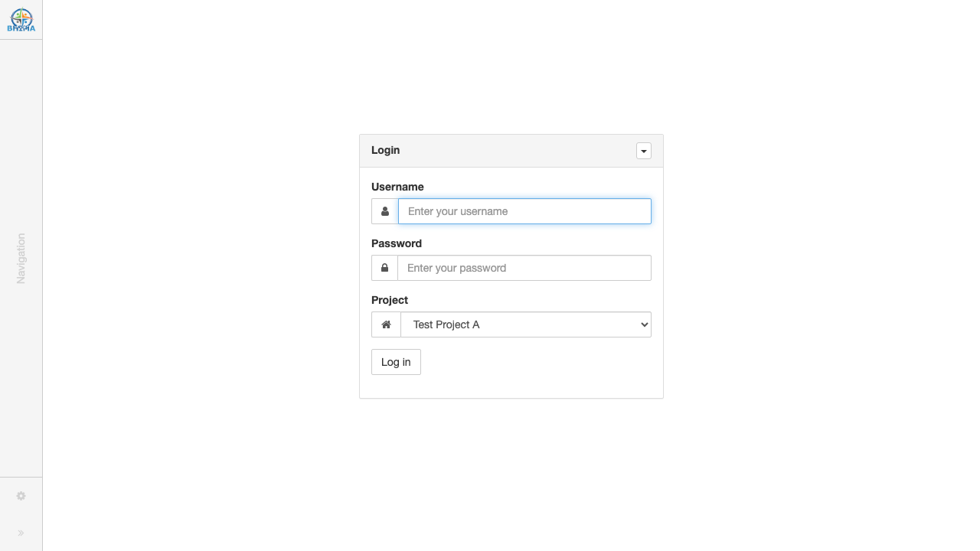Viewport: 980px width, 551px height.
Task: Click the Username field label
Action: pyautogui.click(x=397, y=187)
